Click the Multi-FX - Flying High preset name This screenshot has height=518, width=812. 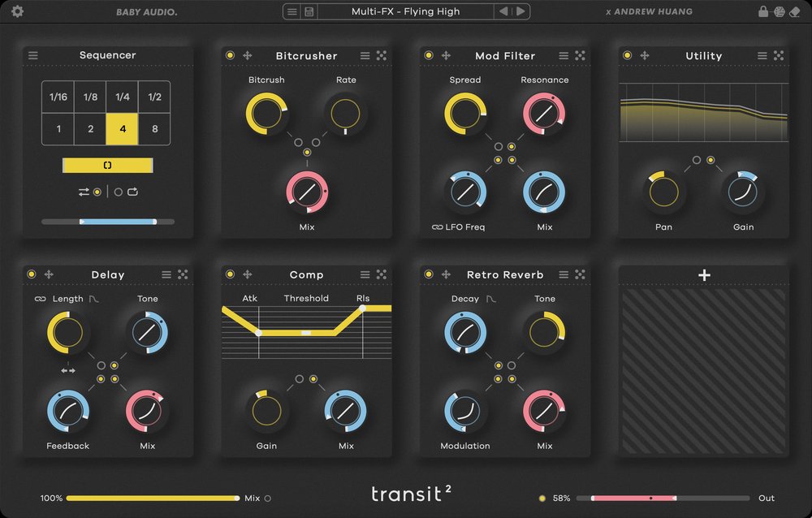click(405, 11)
